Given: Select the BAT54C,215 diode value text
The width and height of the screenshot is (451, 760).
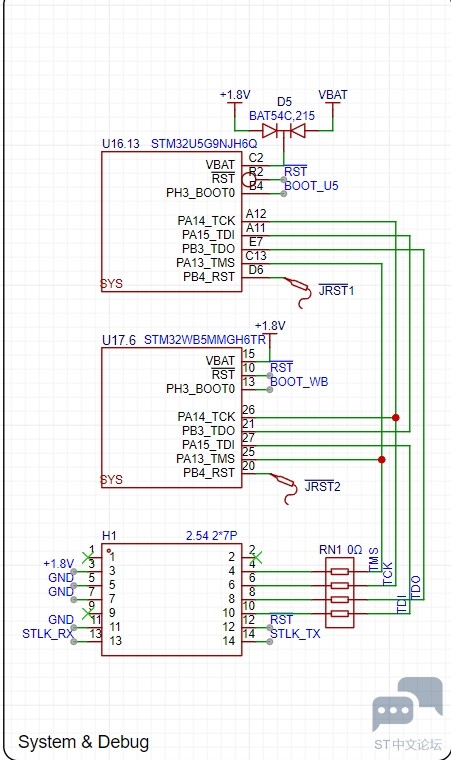Looking at the screenshot, I should [x=282, y=116].
